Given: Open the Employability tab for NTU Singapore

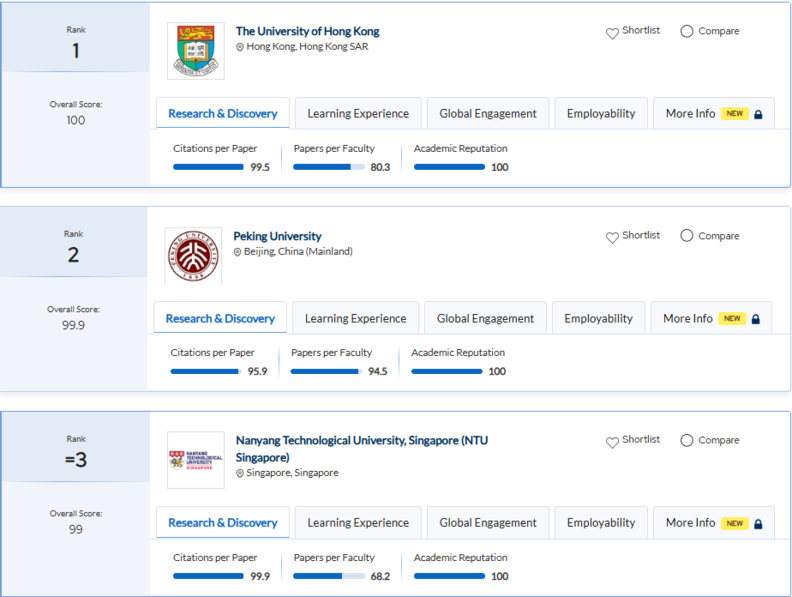Looking at the screenshot, I should coord(601,523).
